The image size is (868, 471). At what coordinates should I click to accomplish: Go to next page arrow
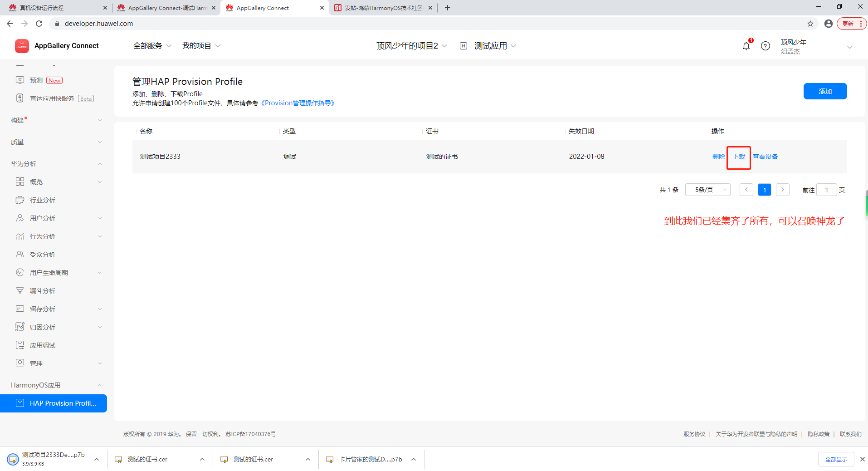[x=782, y=190]
